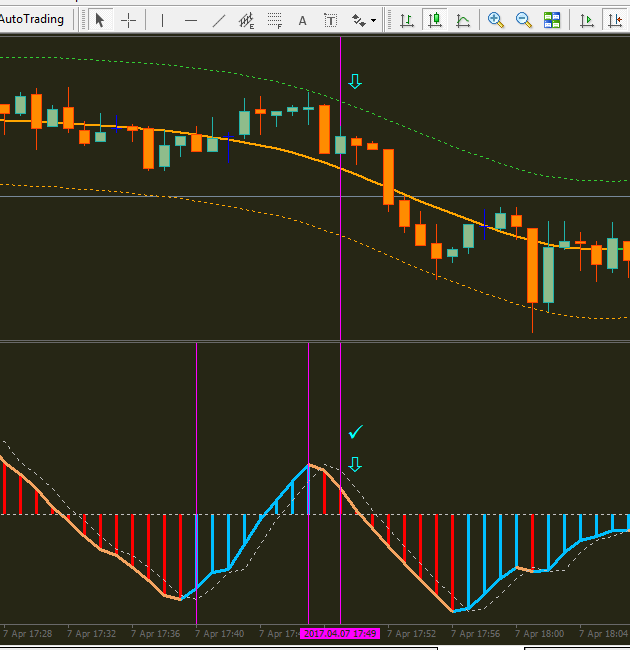Zoom out of the chart
The width and height of the screenshot is (630, 650).
(x=524, y=20)
